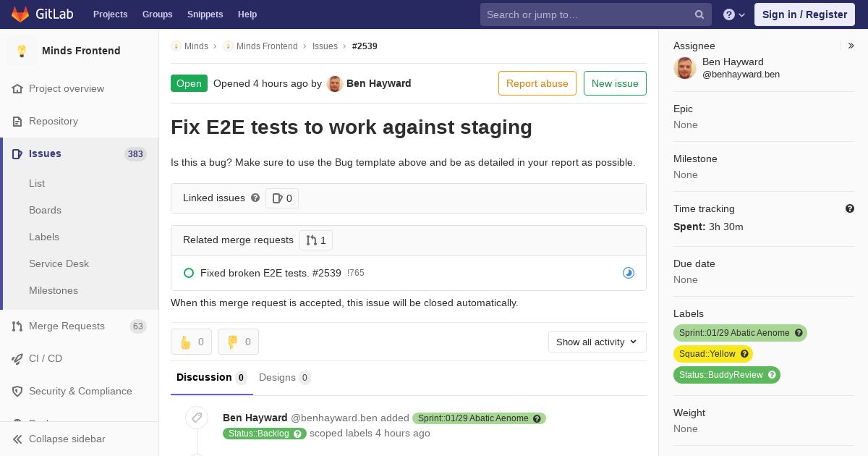Open the issues List sidebar item
This screenshot has width=868, height=456.
click(37, 183)
